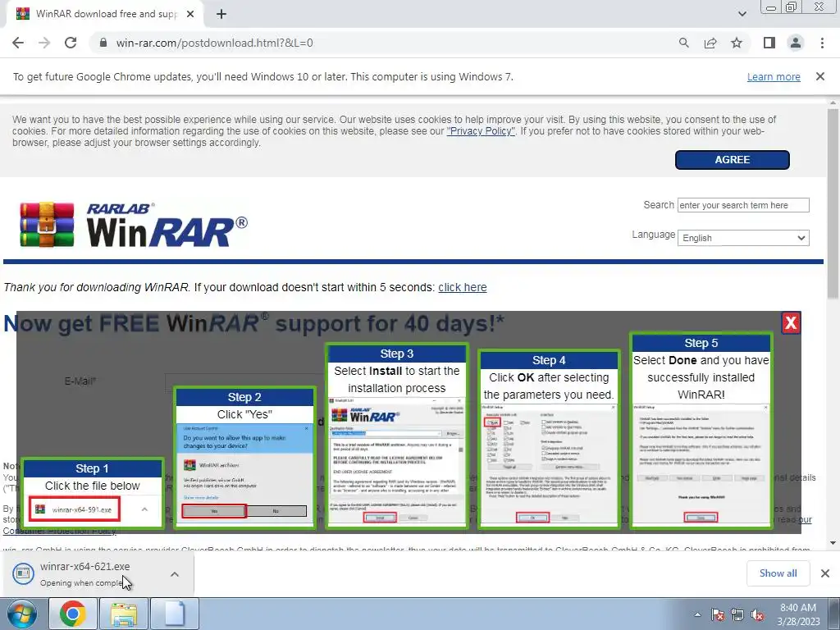Close the installation steps overlay
The width and height of the screenshot is (840, 630).
pyautogui.click(x=791, y=323)
